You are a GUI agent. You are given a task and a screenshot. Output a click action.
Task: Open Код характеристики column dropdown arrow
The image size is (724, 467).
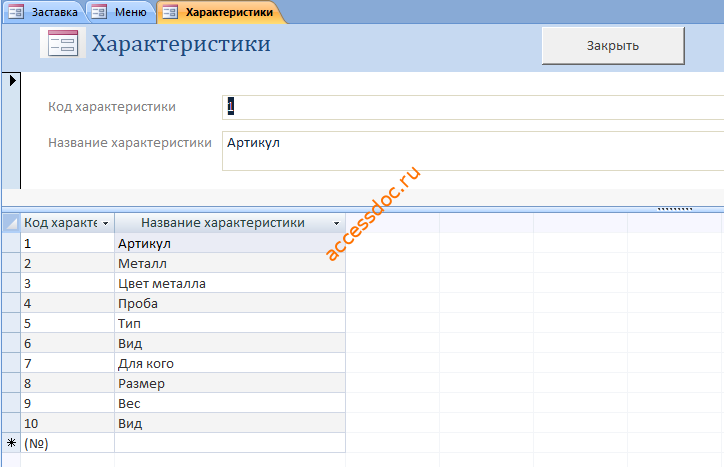[x=106, y=224]
